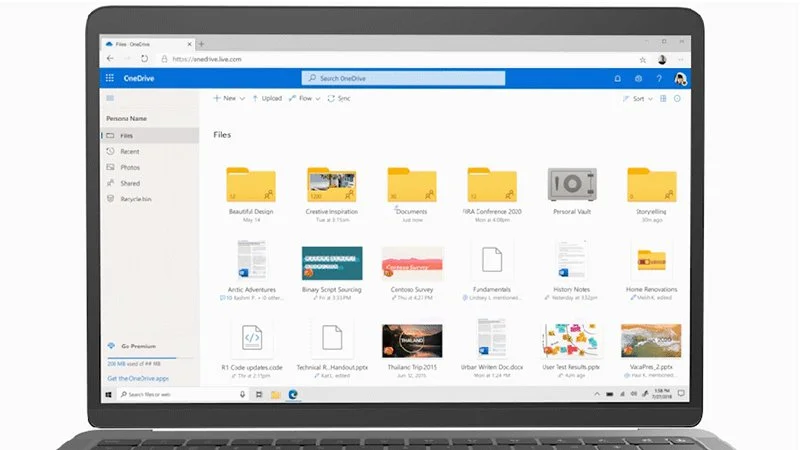Open the Thailand Trip 2015 thumbnail
This screenshot has height=450, width=800.
click(x=412, y=341)
